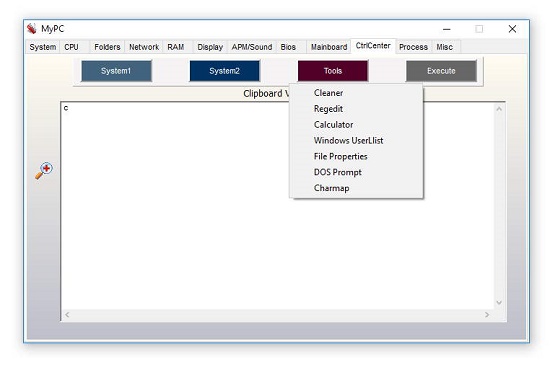Screen dimensions: 550x367
Task: Click the MyPC app icon in title bar
Action: pos(32,29)
